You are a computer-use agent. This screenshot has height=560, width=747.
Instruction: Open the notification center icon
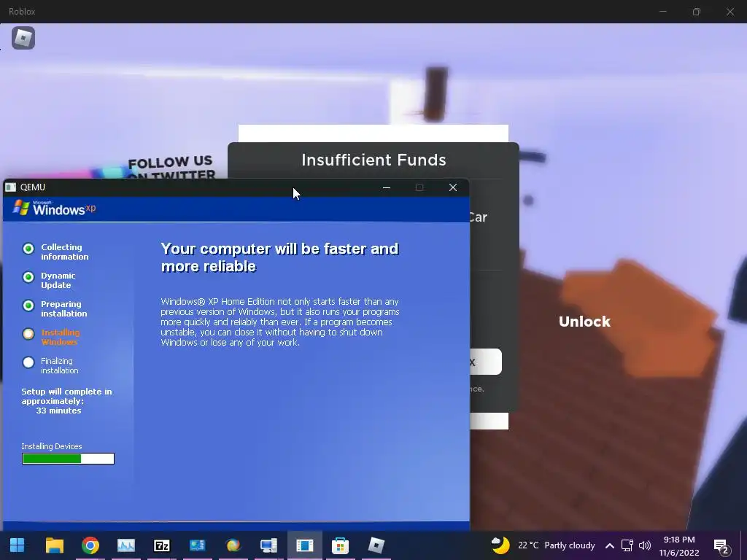pos(721,546)
